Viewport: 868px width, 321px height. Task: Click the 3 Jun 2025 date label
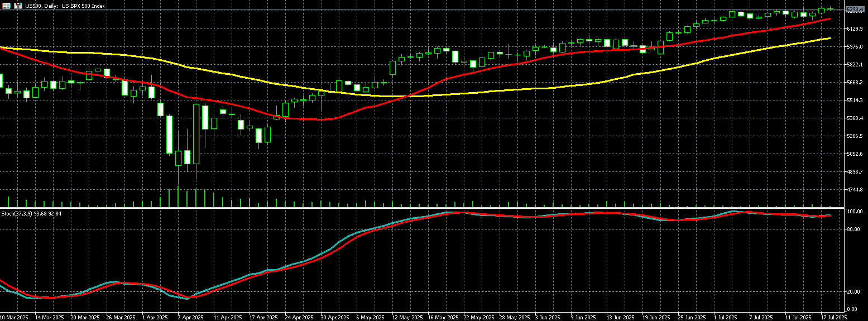pyautogui.click(x=548, y=317)
